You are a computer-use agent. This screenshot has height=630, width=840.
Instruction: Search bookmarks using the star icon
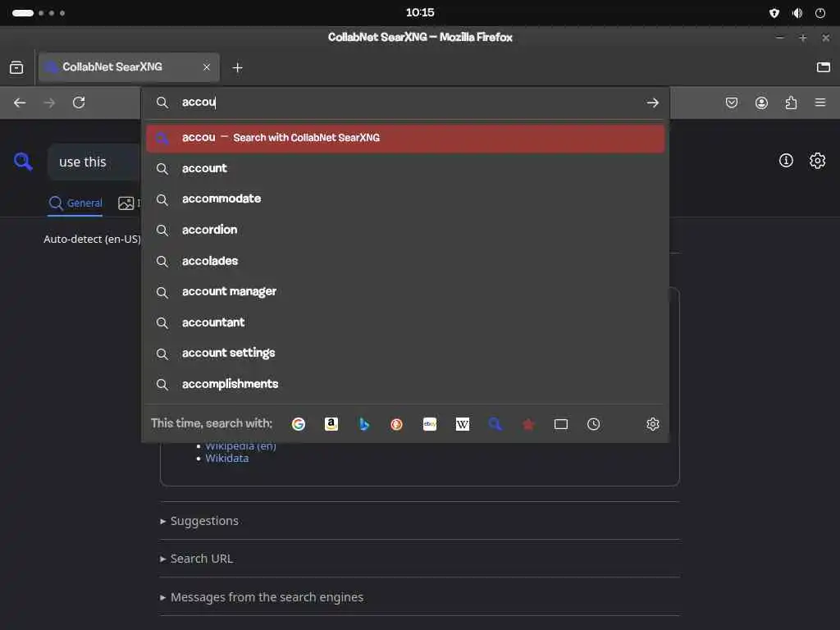pyautogui.click(x=528, y=424)
